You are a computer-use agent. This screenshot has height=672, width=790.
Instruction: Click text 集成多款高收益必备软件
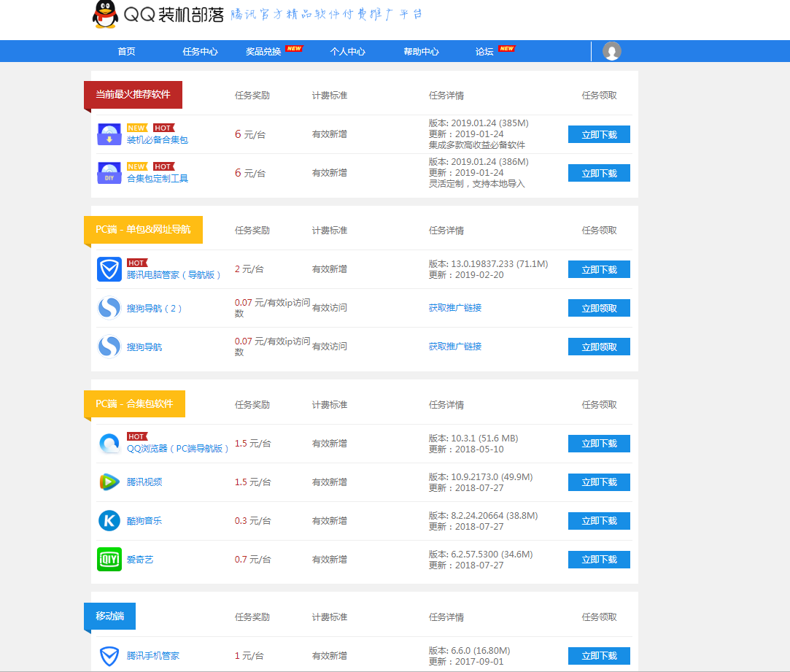476,145
